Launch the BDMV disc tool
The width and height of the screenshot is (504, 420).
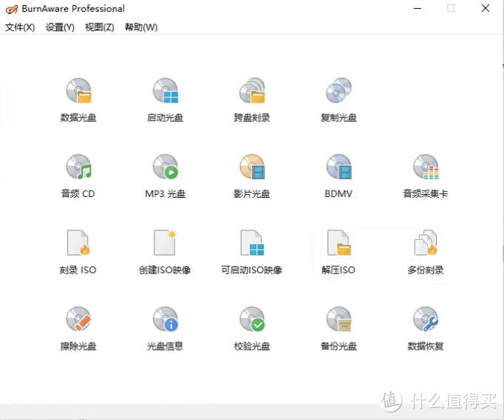pyautogui.click(x=338, y=176)
